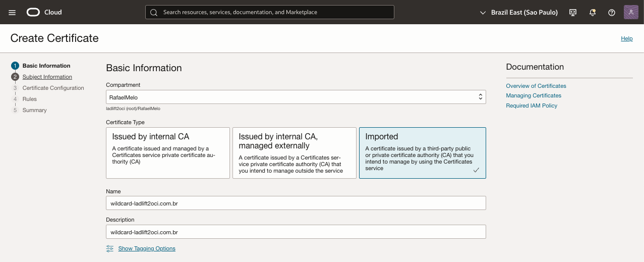Expand the Brazil East region selector
Image resolution: width=644 pixels, height=262 pixels.
pyautogui.click(x=519, y=12)
